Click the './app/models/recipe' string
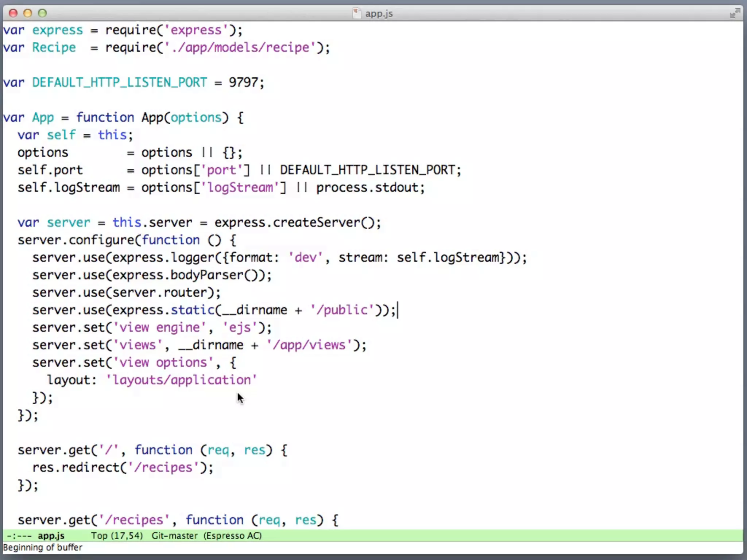 tap(240, 48)
